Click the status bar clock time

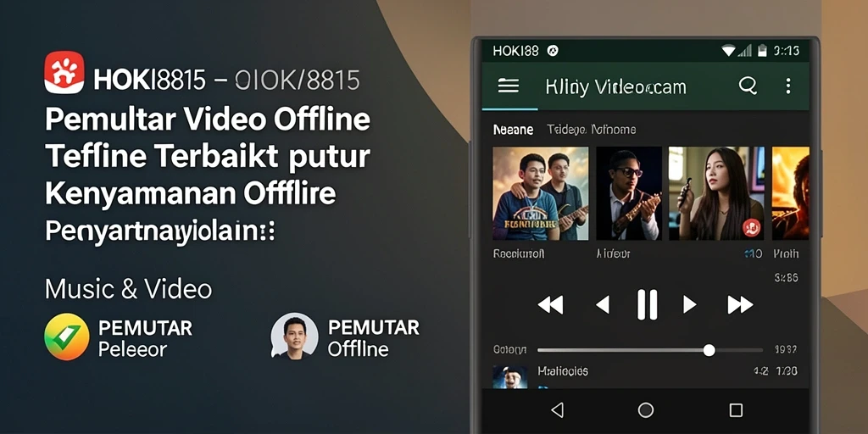click(x=787, y=51)
